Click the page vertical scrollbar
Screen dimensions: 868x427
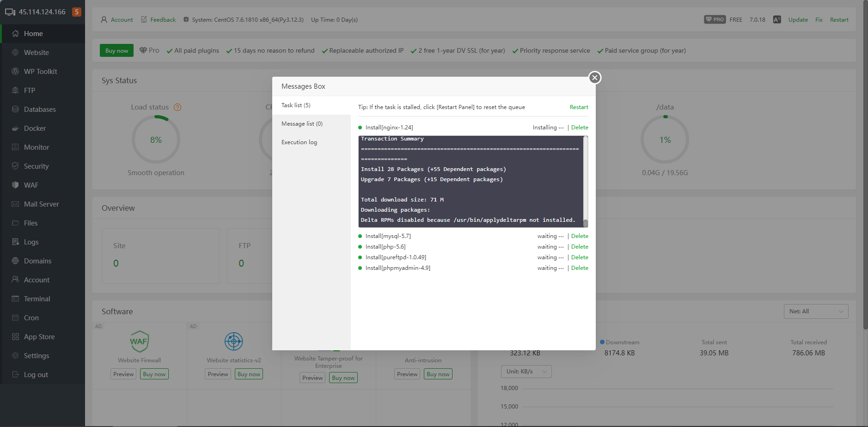pos(865,165)
